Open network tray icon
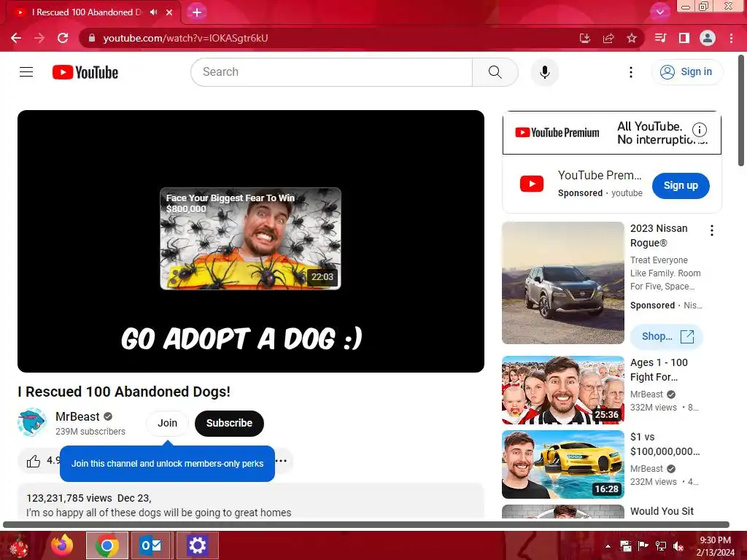This screenshot has height=560, width=747. pos(661,546)
